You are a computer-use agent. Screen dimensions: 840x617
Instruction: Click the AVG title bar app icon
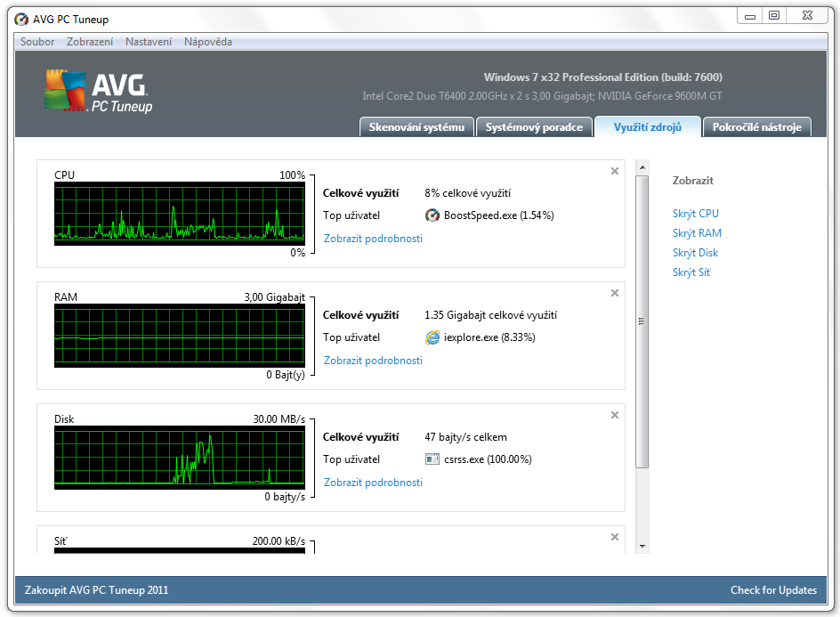tap(21, 20)
